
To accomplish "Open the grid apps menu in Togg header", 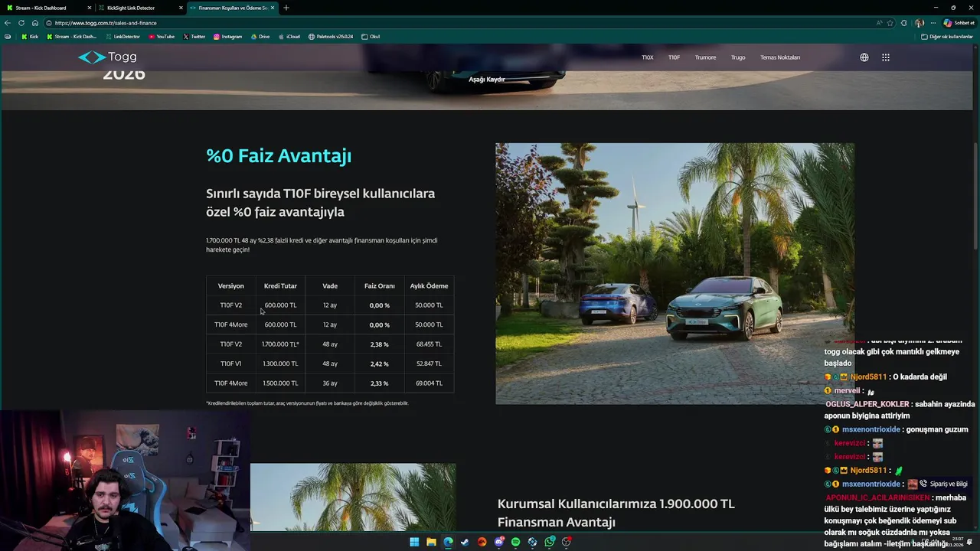I will (x=886, y=57).
